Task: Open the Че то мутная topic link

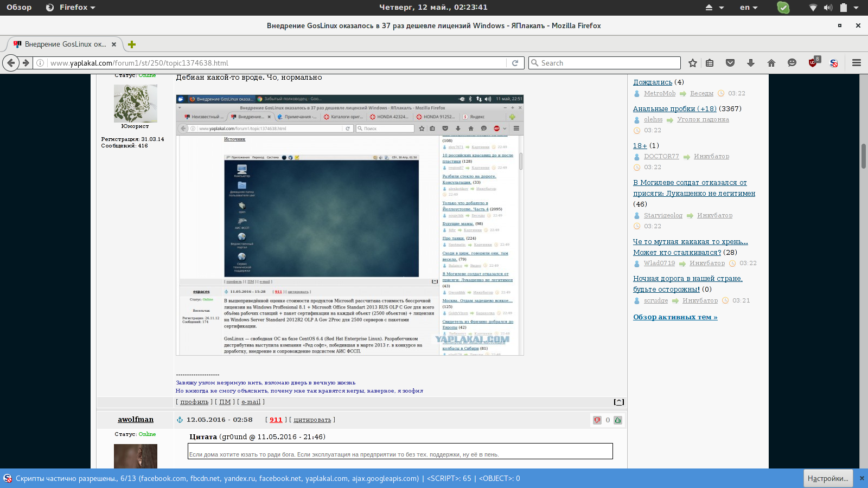Action: tap(691, 247)
